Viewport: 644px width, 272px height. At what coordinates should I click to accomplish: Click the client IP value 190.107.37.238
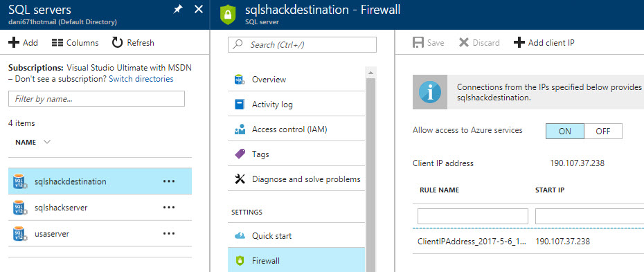pos(577,163)
